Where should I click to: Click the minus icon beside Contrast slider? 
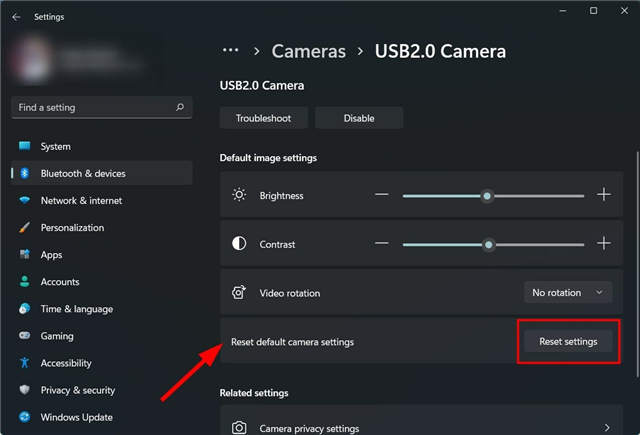[382, 243]
